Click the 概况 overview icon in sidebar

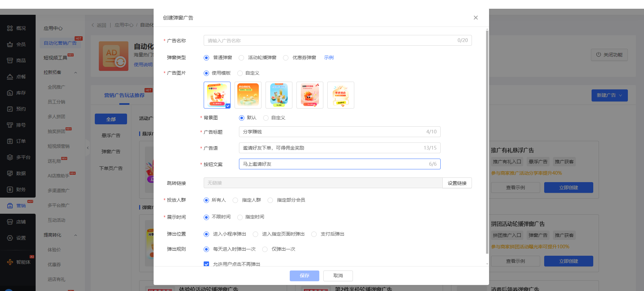[x=10, y=28]
